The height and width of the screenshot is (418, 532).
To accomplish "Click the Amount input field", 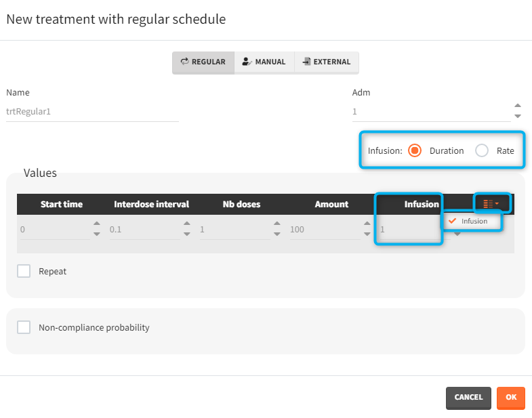I will [324, 230].
